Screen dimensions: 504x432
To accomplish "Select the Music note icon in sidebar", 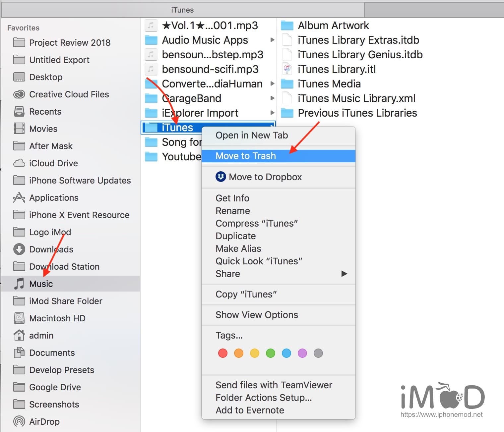I will click(x=19, y=284).
